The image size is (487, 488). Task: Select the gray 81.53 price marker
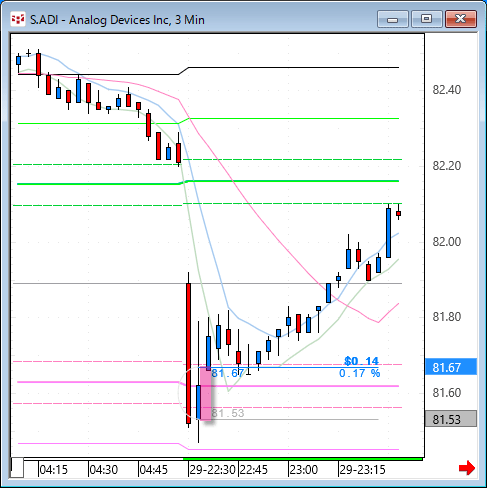451,419
